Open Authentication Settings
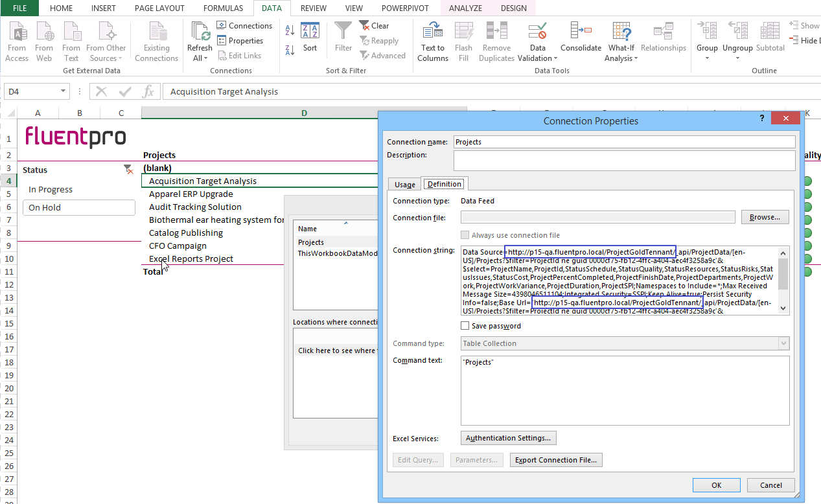 [508, 438]
